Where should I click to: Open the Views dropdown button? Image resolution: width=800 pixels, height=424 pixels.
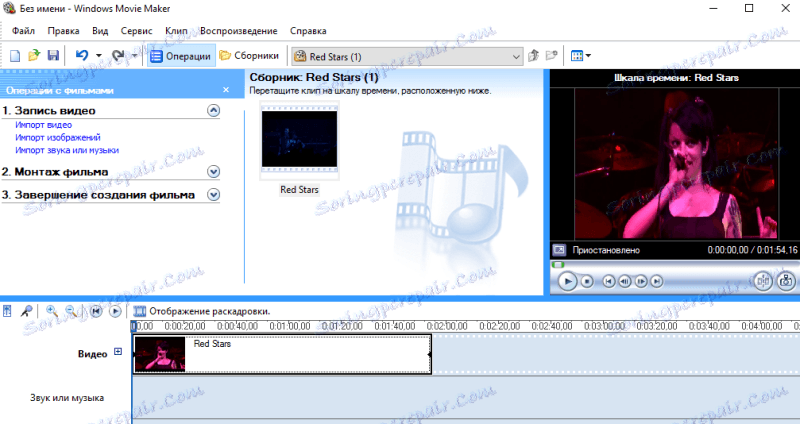581,56
